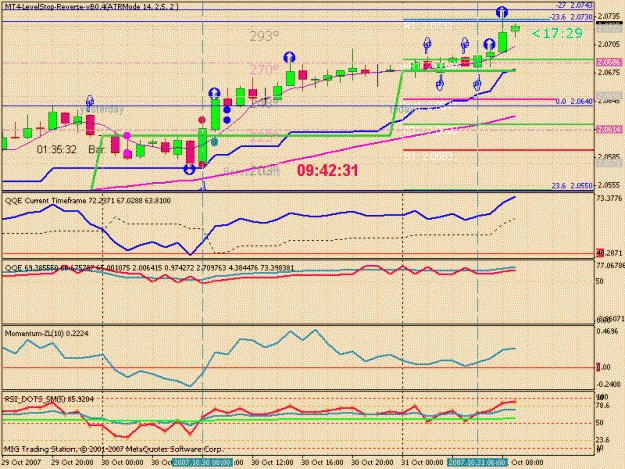Click the '31 Oct 00:00' time axis label
This screenshot has height=469, width=625.
click(x=423, y=463)
